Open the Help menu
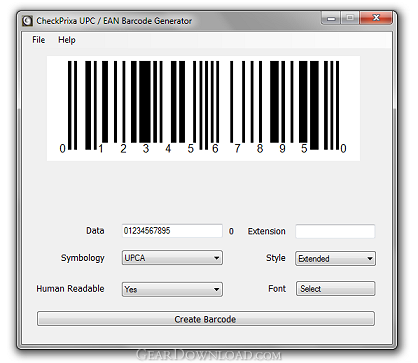The width and height of the screenshot is (418, 363). coord(67,40)
